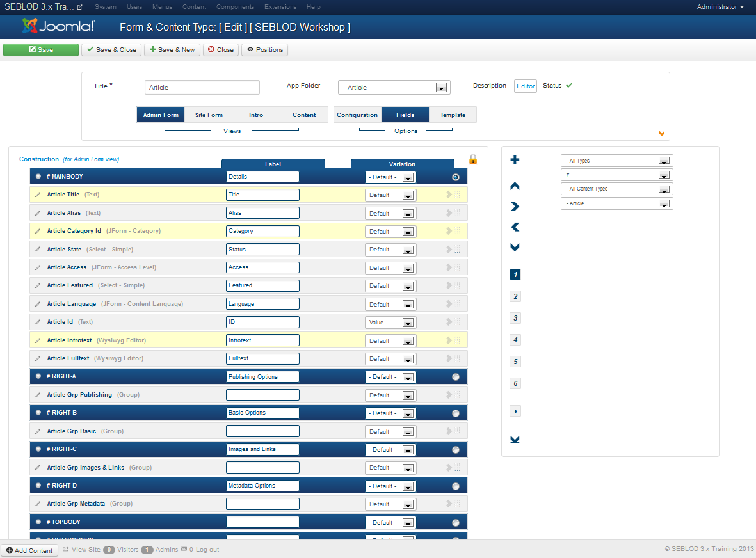This screenshot has height=558, width=756.
Task: Click the green Status checkmark icon
Action: (x=569, y=85)
